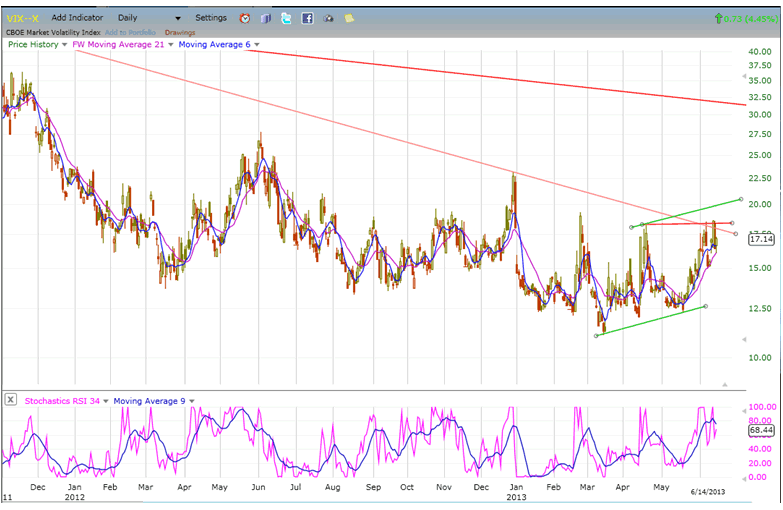Expand the Price History dropdown arrow
The width and height of the screenshot is (783, 510).
click(65, 45)
